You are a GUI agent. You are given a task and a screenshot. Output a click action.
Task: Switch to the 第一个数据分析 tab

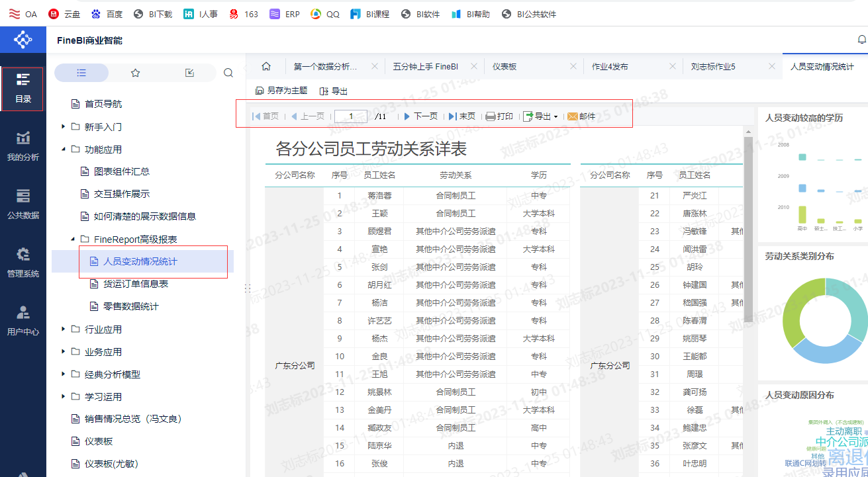click(326, 67)
